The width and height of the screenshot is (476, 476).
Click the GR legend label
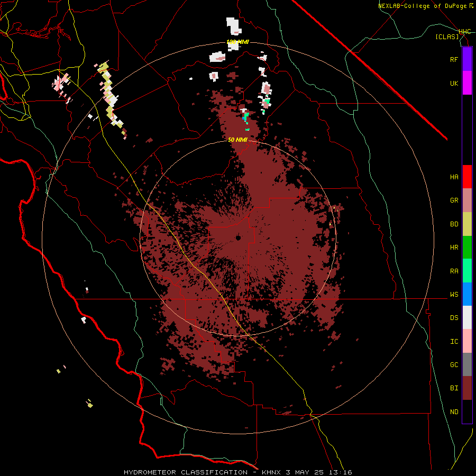coord(454,200)
